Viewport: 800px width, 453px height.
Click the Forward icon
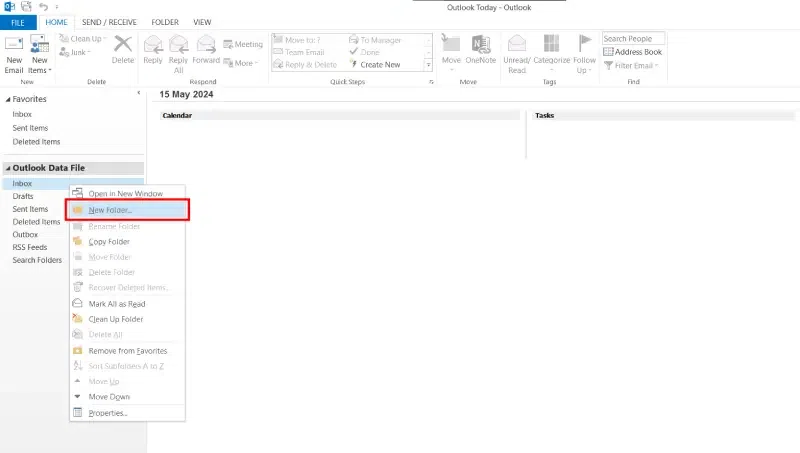tap(206, 44)
